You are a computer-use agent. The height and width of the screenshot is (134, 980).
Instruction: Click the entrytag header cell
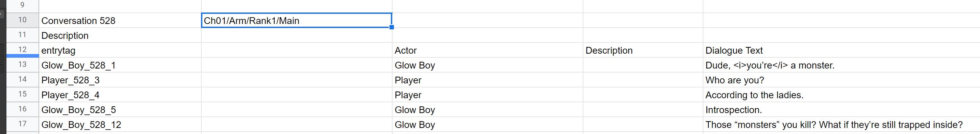[120, 50]
